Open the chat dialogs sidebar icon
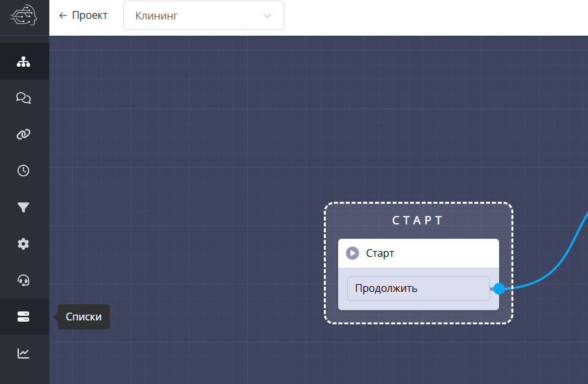588x384 pixels. [24, 98]
